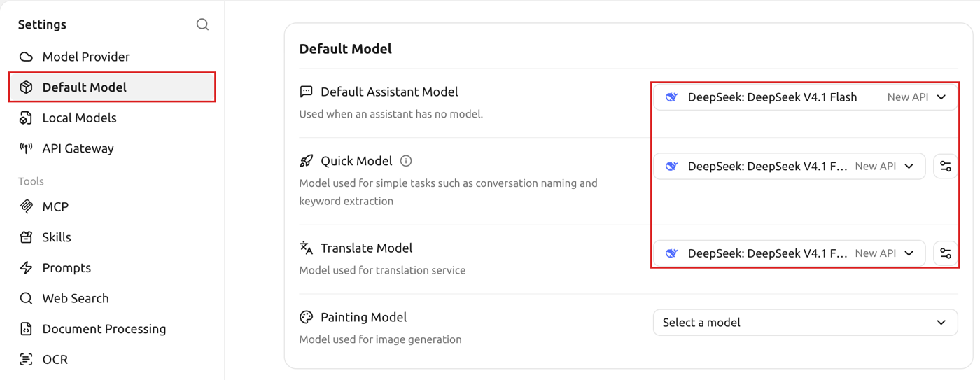980x380 pixels.
Task: Open the API Gateway section
Action: coord(112,148)
